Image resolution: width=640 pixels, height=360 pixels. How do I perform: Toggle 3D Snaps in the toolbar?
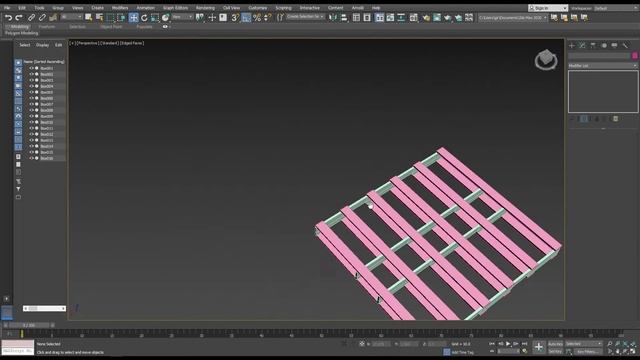(235, 18)
